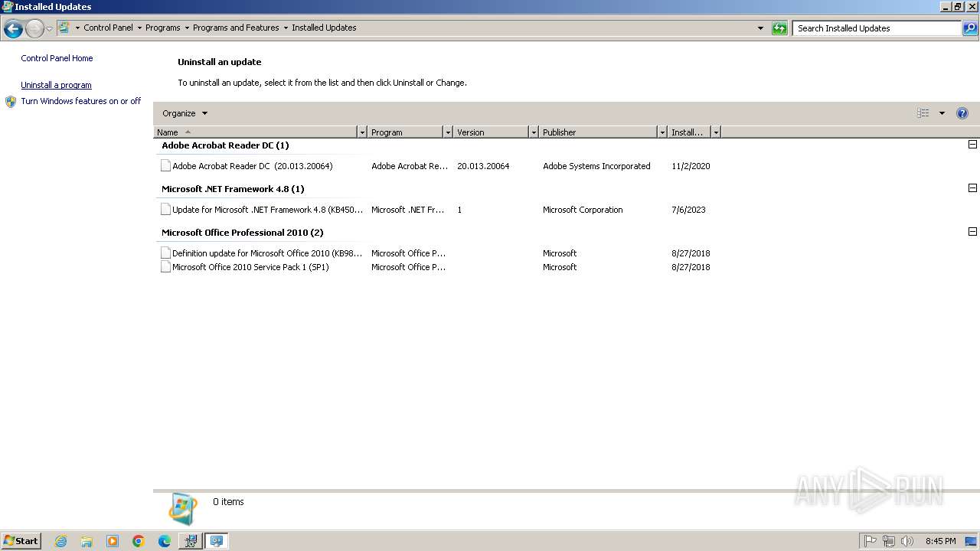Open the Version column filter dropdown
Viewport: 980px width, 551px height.
click(x=534, y=132)
